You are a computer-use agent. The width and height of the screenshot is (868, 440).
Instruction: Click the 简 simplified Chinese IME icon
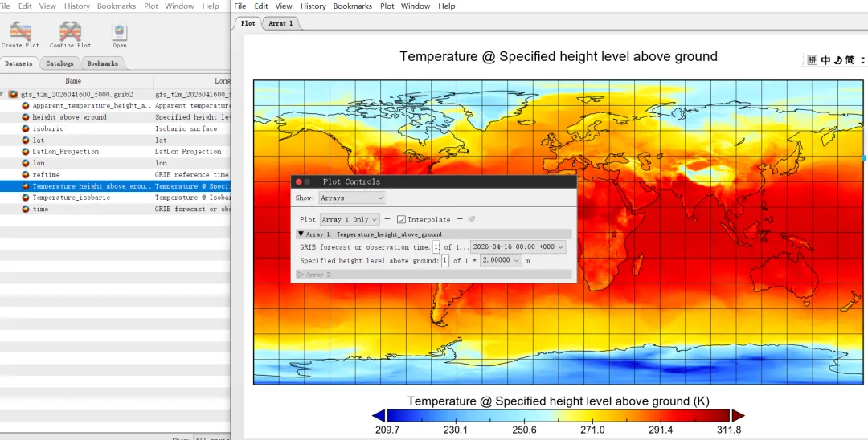point(850,60)
